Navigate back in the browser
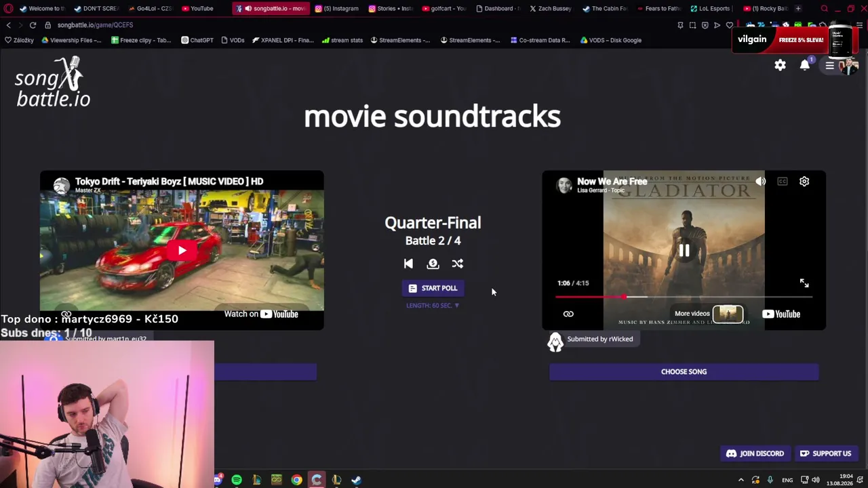This screenshot has height=488, width=868. [x=8, y=25]
